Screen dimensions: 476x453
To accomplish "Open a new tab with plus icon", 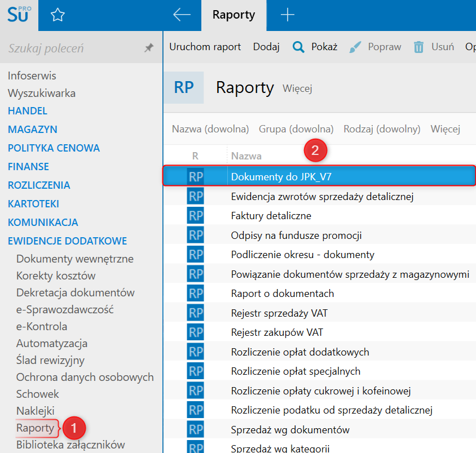I will tap(288, 15).
